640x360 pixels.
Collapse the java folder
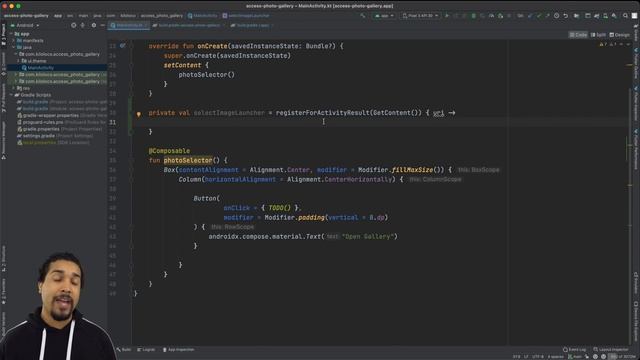tap(14, 47)
